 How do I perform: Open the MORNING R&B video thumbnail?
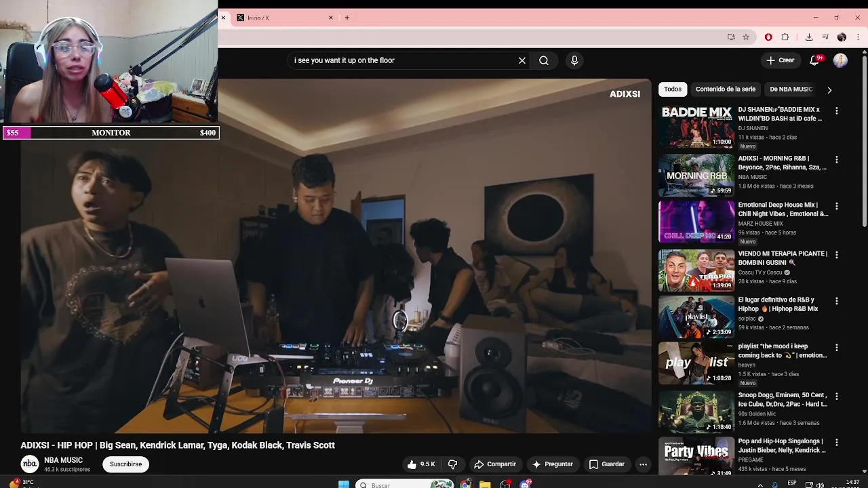click(x=696, y=176)
